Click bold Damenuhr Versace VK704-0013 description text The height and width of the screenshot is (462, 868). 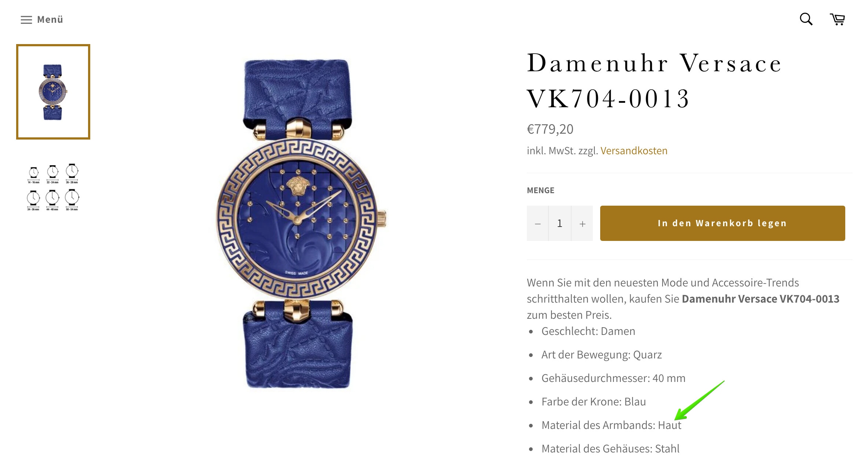761,299
